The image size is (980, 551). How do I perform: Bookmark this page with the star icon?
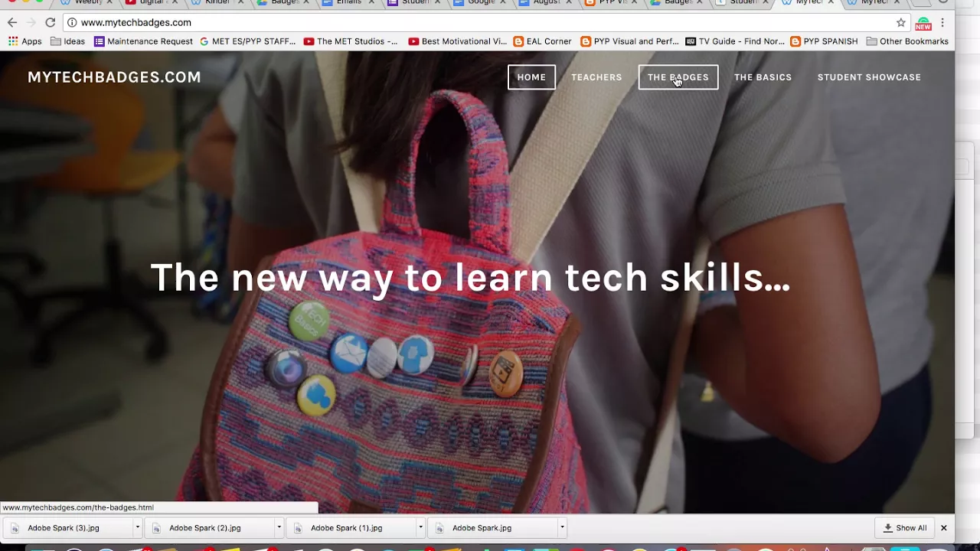(x=901, y=23)
